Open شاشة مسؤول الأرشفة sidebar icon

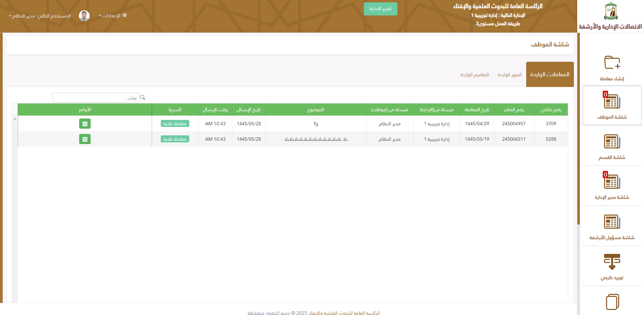click(612, 222)
